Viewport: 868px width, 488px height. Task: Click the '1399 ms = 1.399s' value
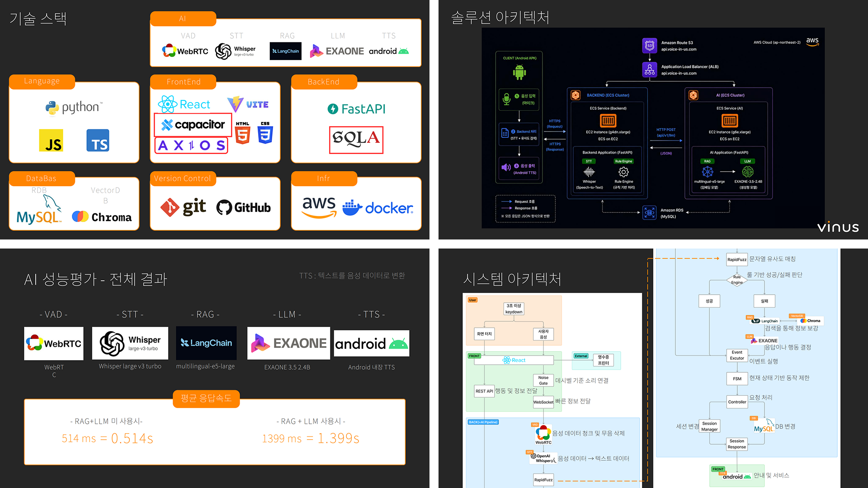point(311,438)
